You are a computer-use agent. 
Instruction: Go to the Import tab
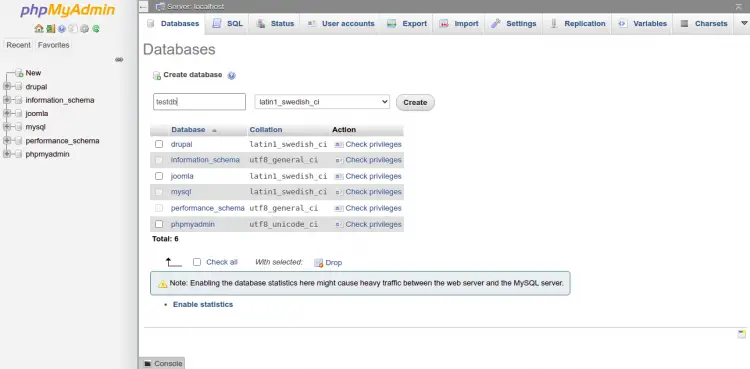tap(459, 24)
